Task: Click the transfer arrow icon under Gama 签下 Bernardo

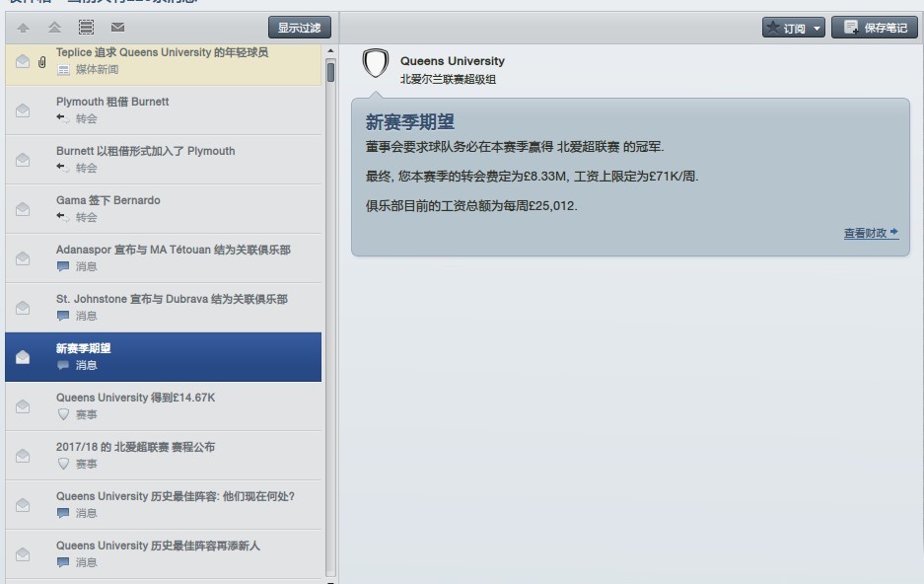Action: [62, 217]
